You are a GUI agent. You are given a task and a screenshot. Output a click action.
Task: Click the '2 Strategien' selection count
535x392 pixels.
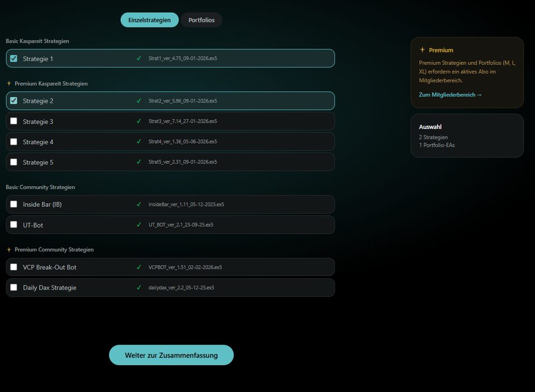pos(434,137)
